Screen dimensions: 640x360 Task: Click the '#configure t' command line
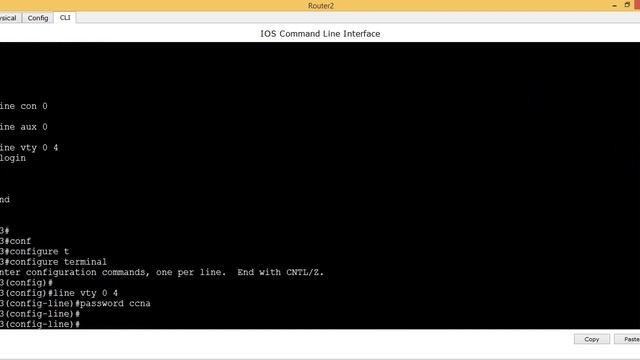click(x=34, y=251)
